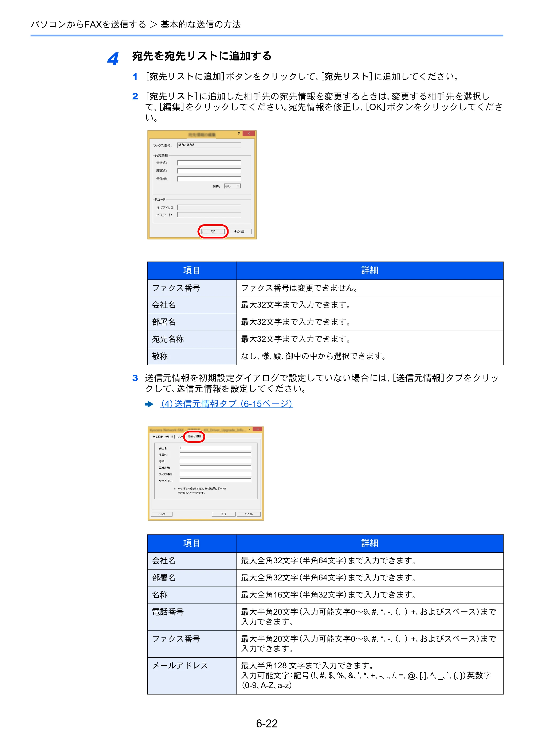534x756 pixels.
Task: Click the 名称 field in the sender information tab
Action: (215, 461)
